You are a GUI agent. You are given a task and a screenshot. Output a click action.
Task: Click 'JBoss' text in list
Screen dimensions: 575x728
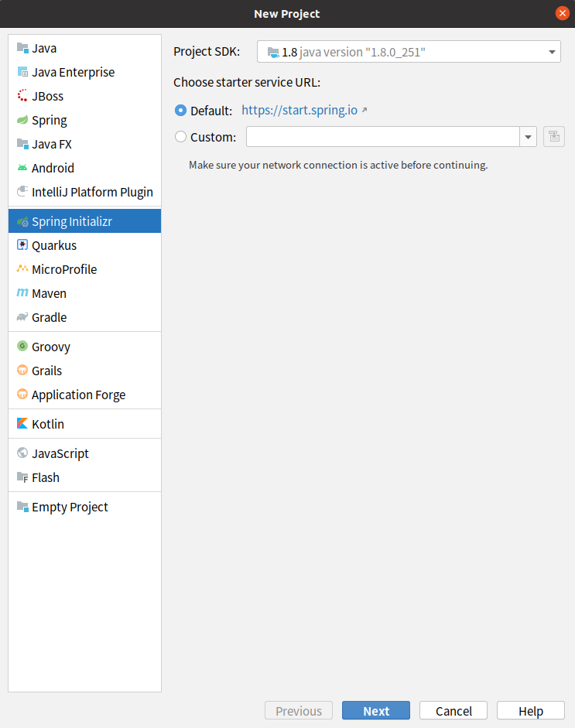tap(47, 96)
